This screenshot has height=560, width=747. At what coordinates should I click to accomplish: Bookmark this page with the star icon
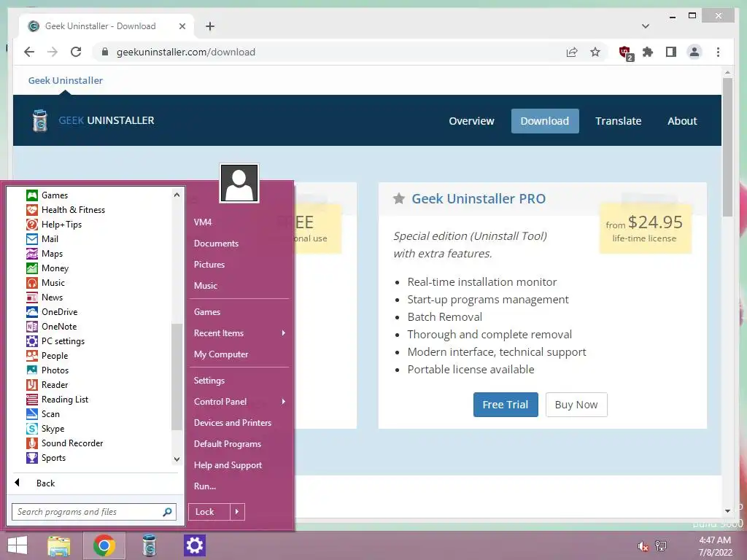tap(595, 52)
